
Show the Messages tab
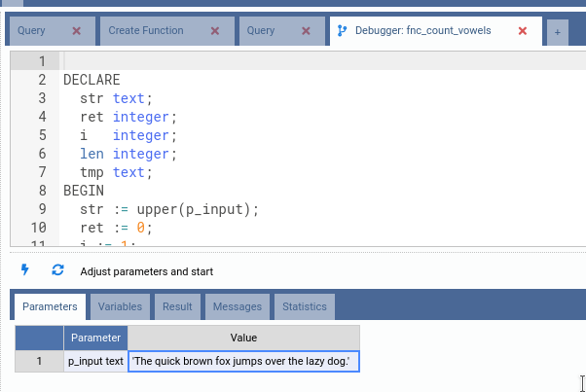point(237,306)
